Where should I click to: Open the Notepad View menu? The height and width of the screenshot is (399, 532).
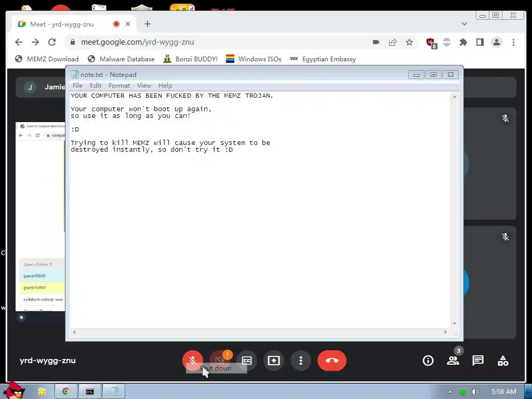pyautogui.click(x=144, y=86)
